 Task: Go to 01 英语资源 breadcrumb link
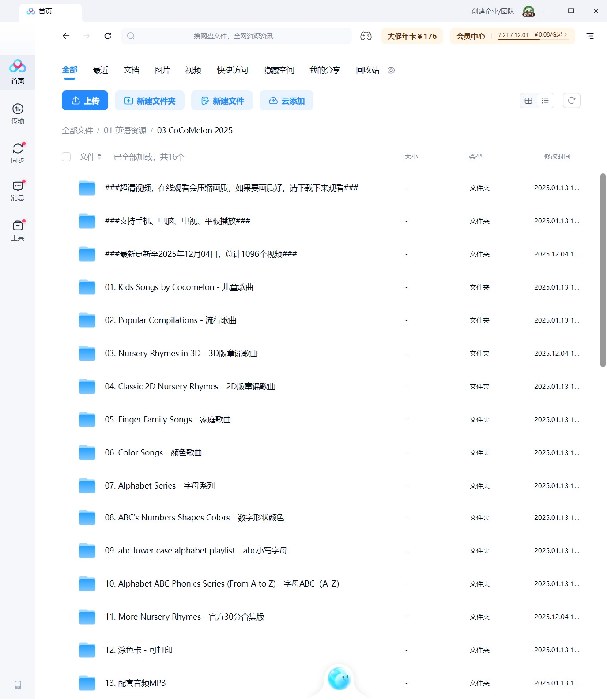pyautogui.click(x=125, y=131)
